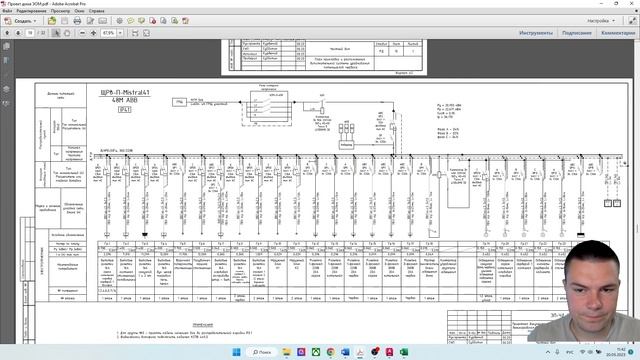This screenshot has width=640, height=360.
Task: Click the zoom in plus button
Action: [x=93, y=33]
